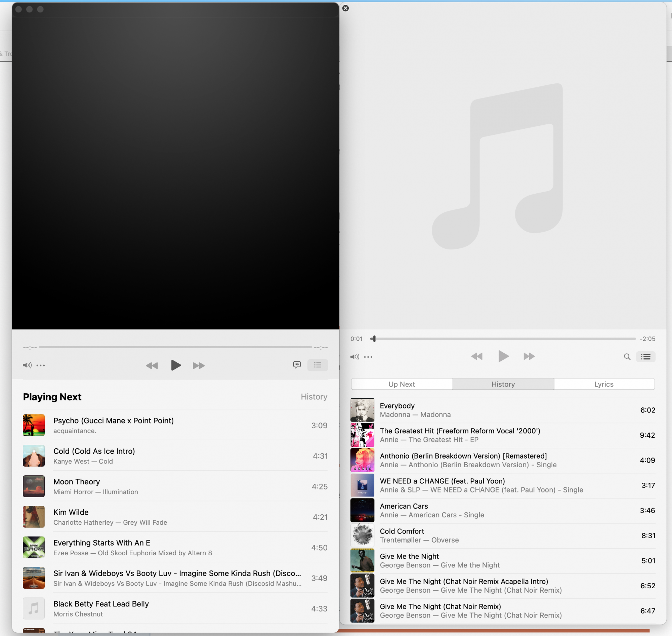Switch to the Lyrics tab
Image resolution: width=672 pixels, height=636 pixels.
603,384
